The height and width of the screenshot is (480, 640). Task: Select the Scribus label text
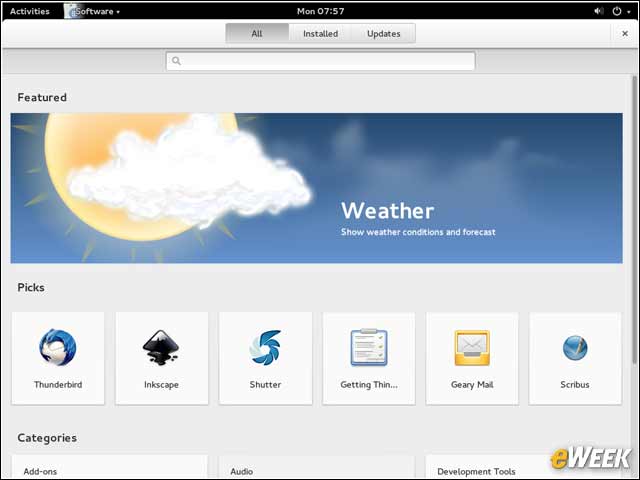click(x=575, y=384)
